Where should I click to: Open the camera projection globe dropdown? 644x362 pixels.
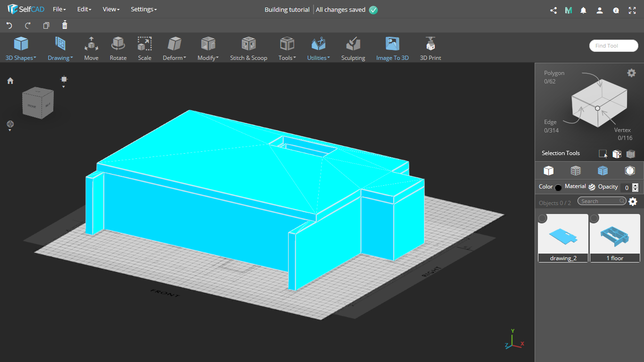[x=10, y=125]
